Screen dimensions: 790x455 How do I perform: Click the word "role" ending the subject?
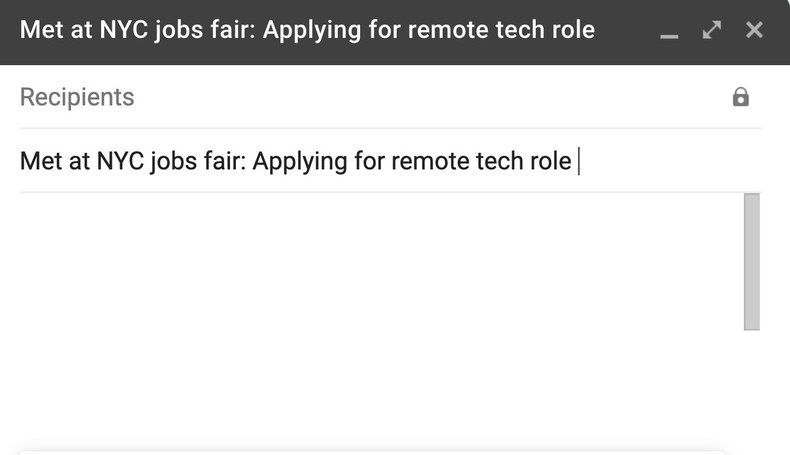click(x=549, y=161)
